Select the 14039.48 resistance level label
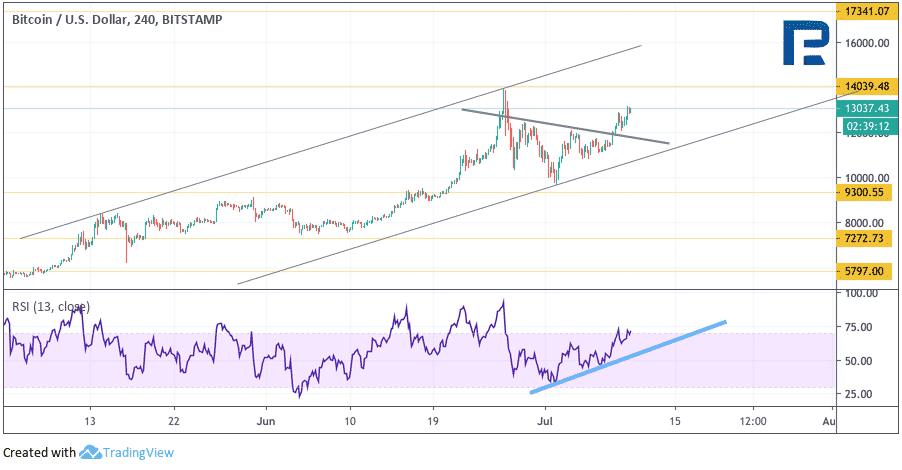This screenshot has height=470, width=902. [x=867, y=86]
